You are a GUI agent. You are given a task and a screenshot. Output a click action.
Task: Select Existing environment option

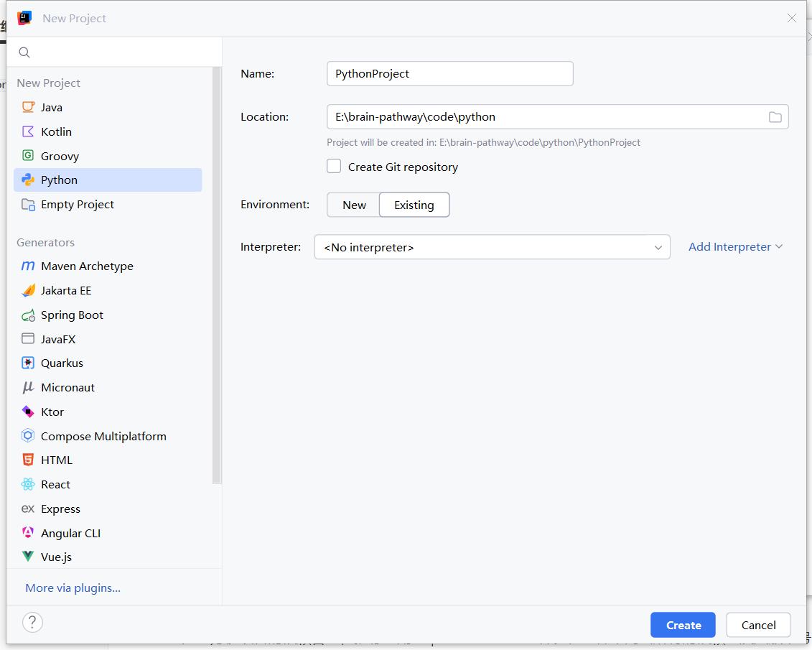[414, 205]
